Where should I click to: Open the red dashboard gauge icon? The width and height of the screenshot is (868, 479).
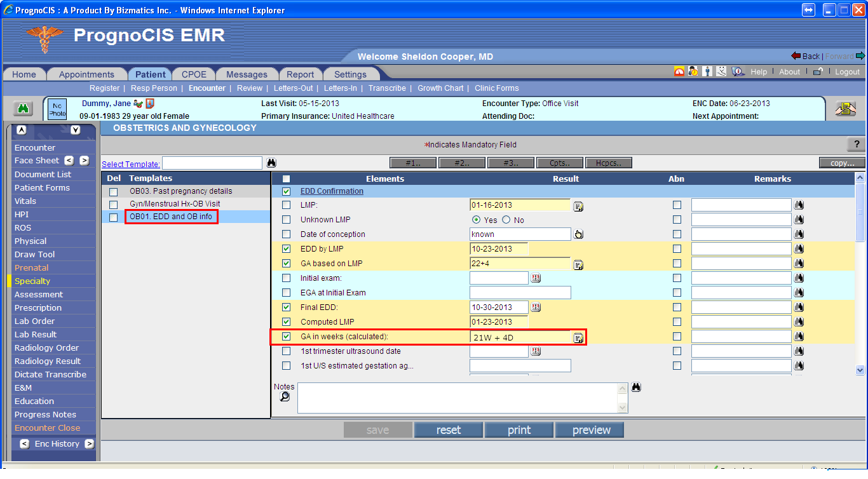click(x=679, y=72)
